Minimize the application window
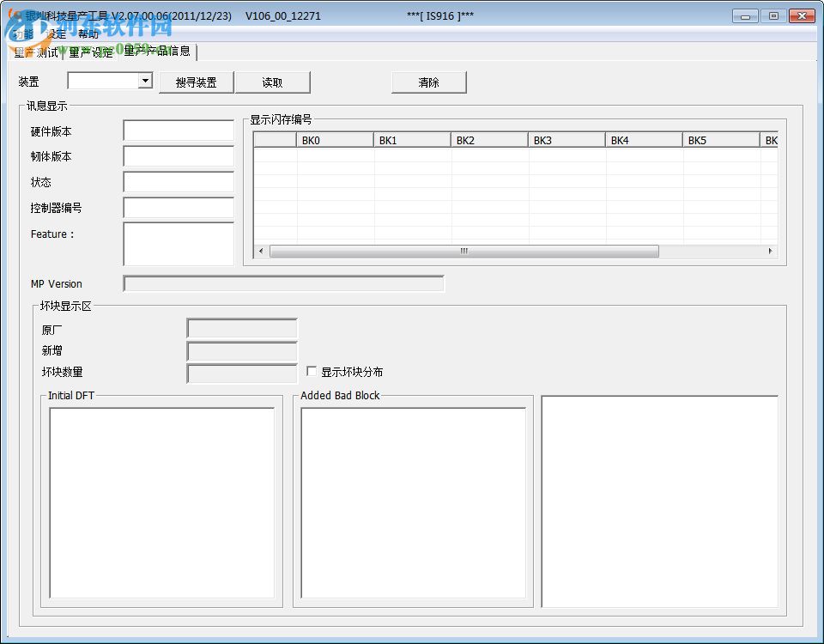The image size is (824, 644). tap(745, 16)
